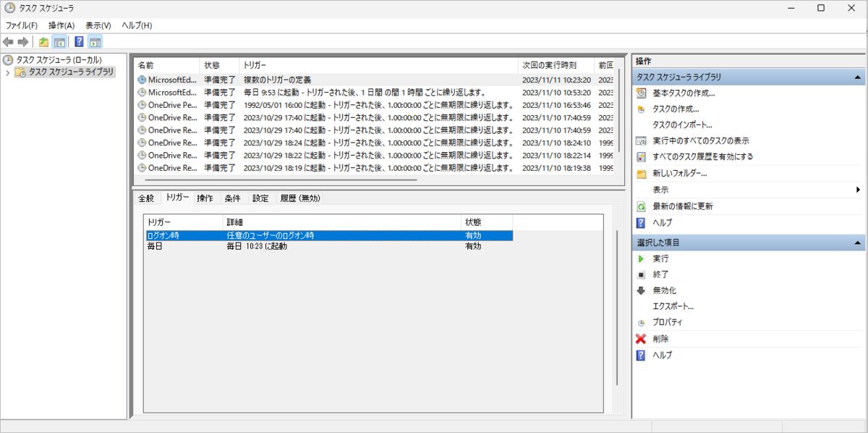Image resolution: width=868 pixels, height=433 pixels.
Task: Expand the タスク スケジューラ ライブラリ tree node
Action: [x=8, y=72]
